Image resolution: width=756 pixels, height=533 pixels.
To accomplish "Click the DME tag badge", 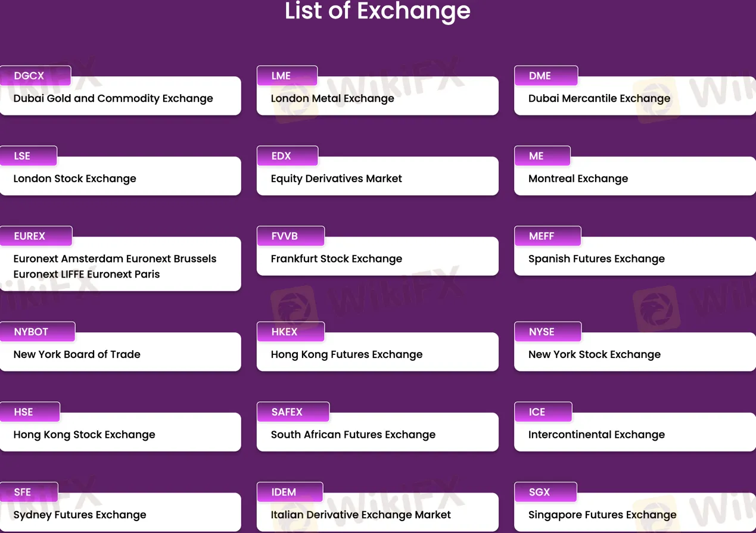I will point(545,76).
